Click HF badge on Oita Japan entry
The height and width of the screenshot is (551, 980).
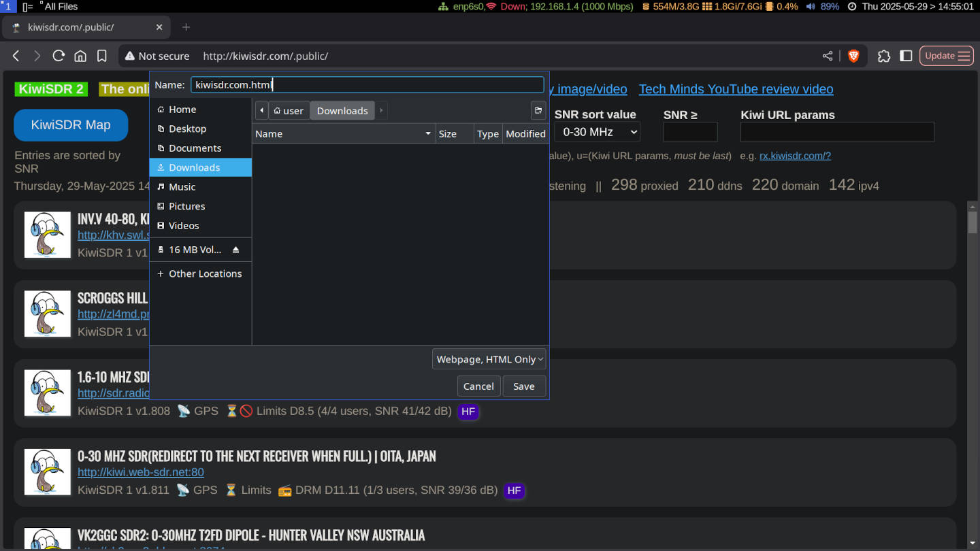(x=514, y=490)
